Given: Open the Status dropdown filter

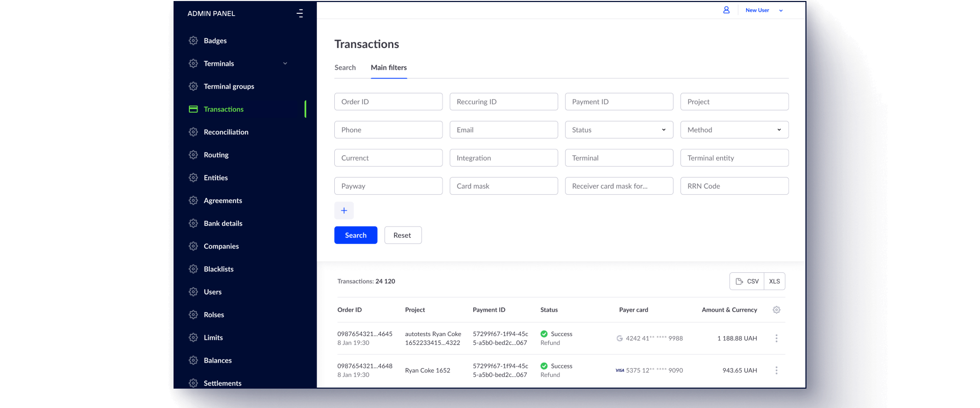Looking at the screenshot, I should [x=619, y=130].
